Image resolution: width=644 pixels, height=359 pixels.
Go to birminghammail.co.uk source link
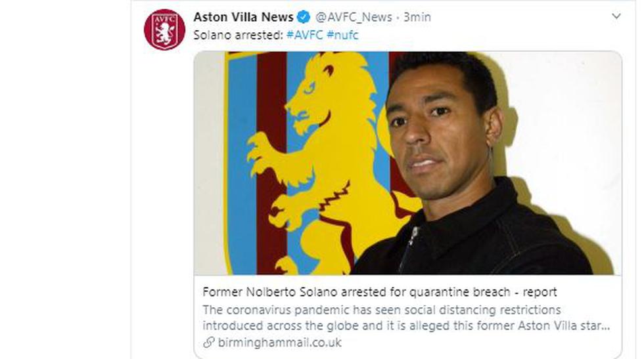(279, 343)
